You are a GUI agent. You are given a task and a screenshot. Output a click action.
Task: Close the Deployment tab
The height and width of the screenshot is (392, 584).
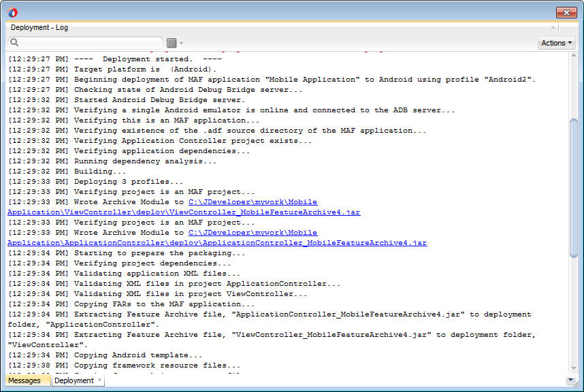click(x=100, y=380)
